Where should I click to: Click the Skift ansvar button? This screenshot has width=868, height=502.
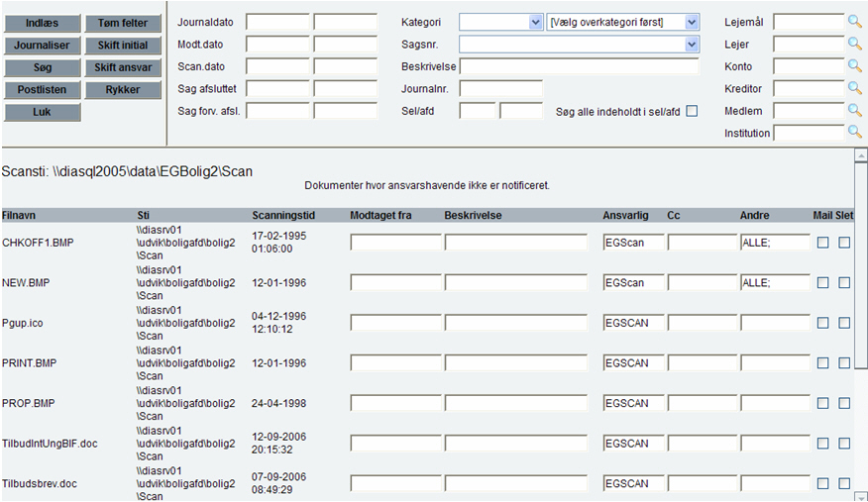tap(123, 67)
